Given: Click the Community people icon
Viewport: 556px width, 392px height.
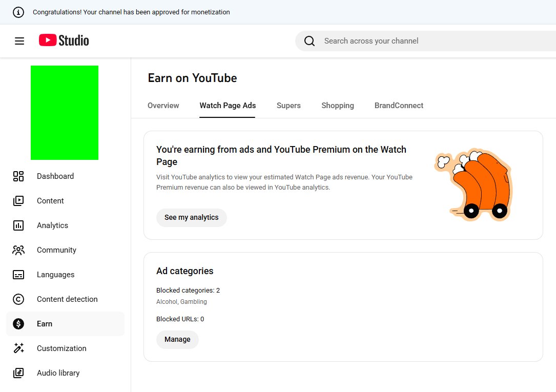Looking at the screenshot, I should [18, 250].
